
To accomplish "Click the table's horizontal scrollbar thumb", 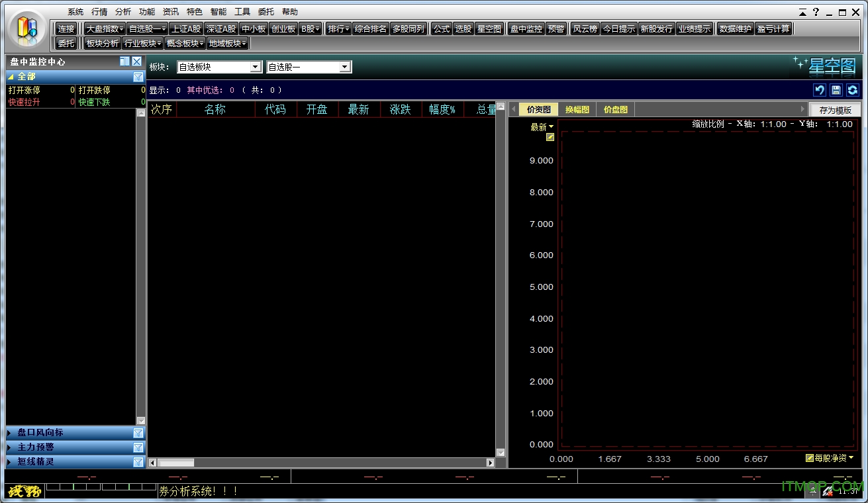I will coord(176,463).
